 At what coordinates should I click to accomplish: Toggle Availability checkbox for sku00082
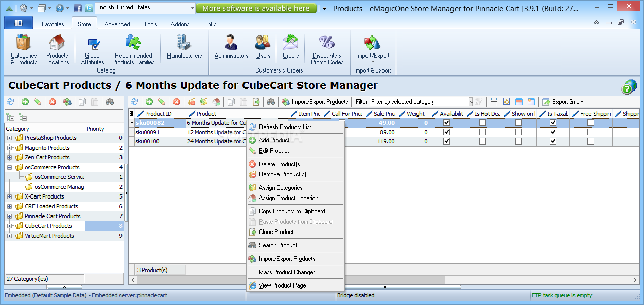446,123
